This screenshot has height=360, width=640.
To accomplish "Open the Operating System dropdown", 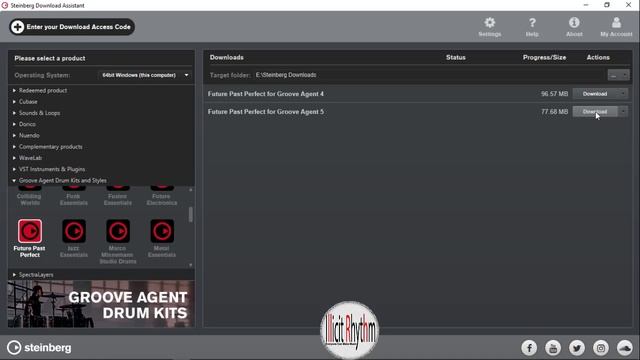I will pyautogui.click(x=145, y=75).
